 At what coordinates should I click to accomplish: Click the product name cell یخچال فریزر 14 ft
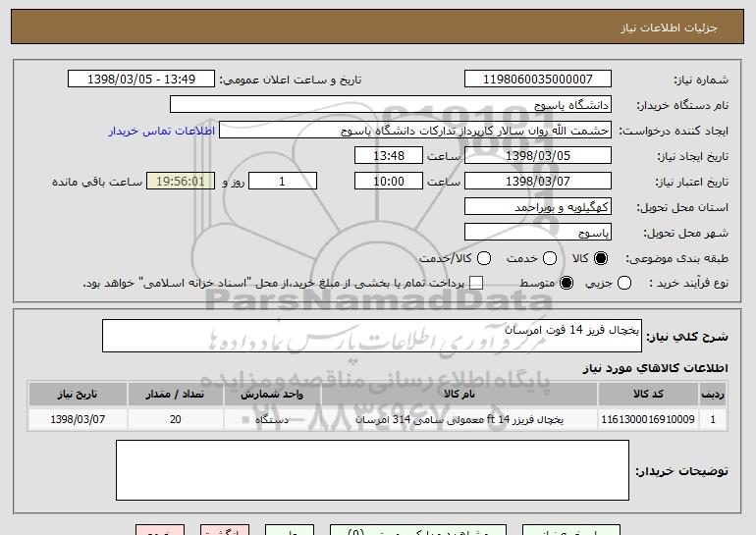coord(459,419)
